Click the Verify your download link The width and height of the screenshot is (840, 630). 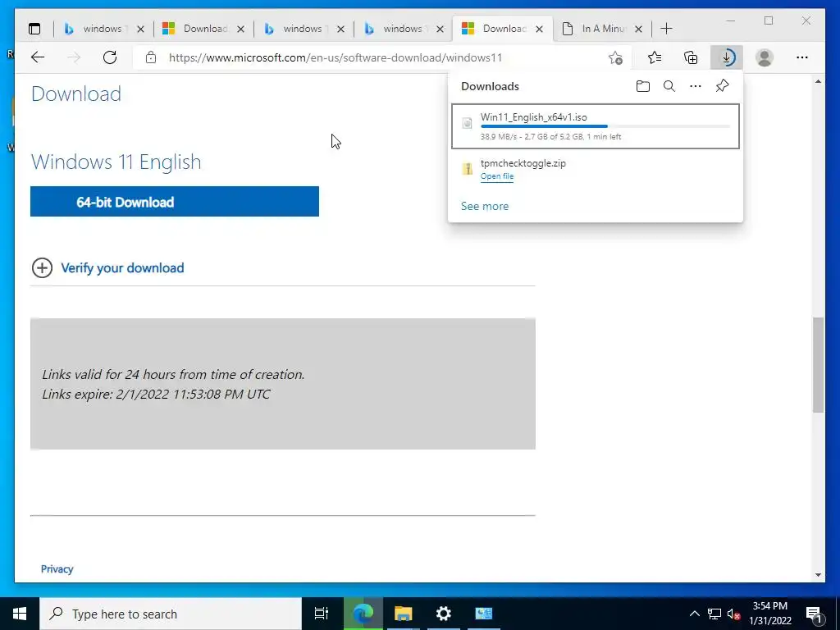pyautogui.click(x=123, y=268)
